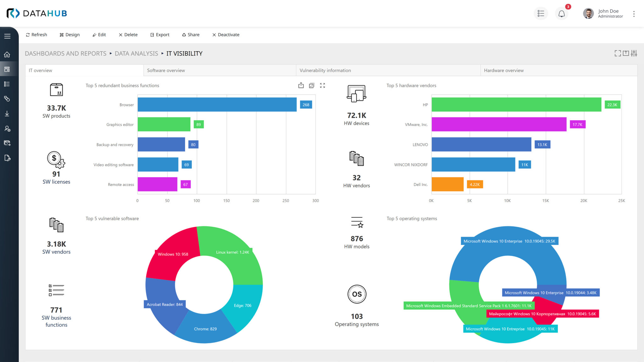
Task: Export the redundant business functions chart
Action: click(x=301, y=85)
